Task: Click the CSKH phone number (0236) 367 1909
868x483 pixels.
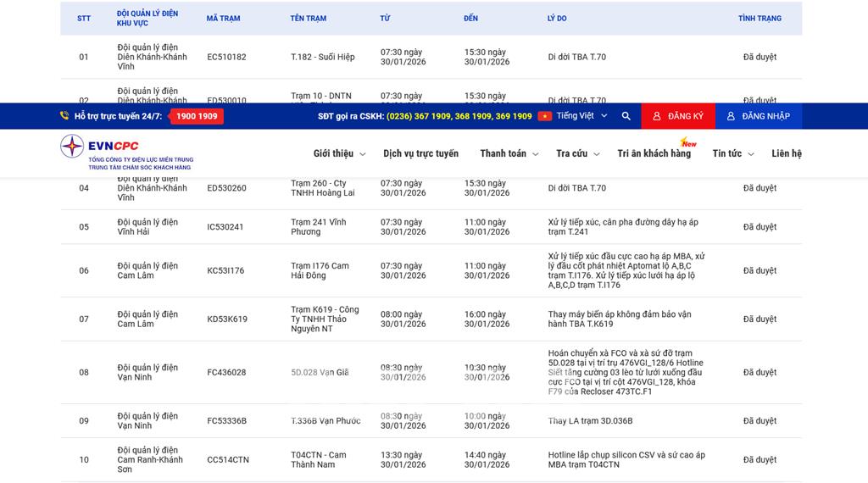Action: tap(419, 116)
